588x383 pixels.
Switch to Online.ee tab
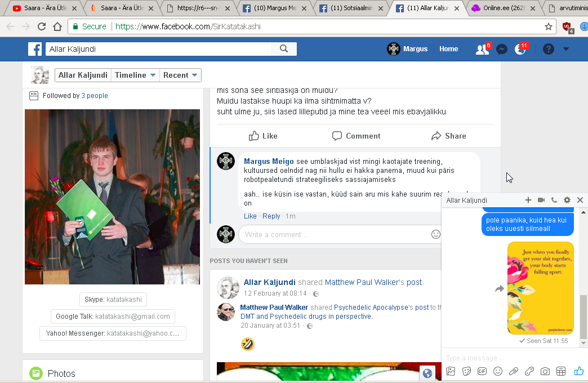tap(505, 8)
